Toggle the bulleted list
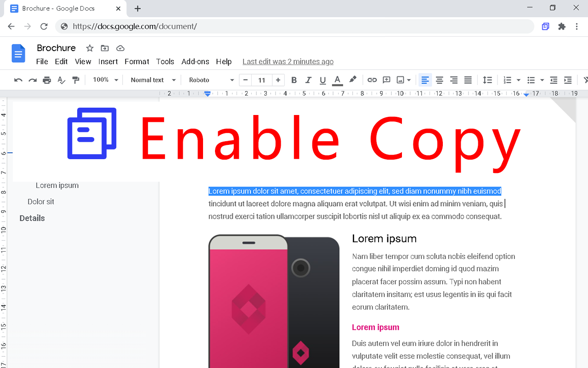Image resolution: width=588 pixels, height=368 pixels. click(531, 80)
